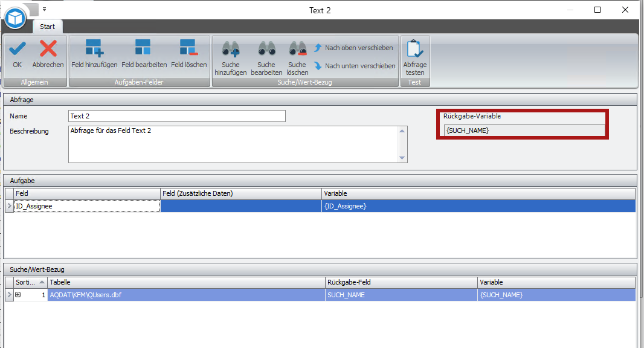Select the {ID_Assignee} variable cell
Screen dimensions: 644x348
point(478,206)
